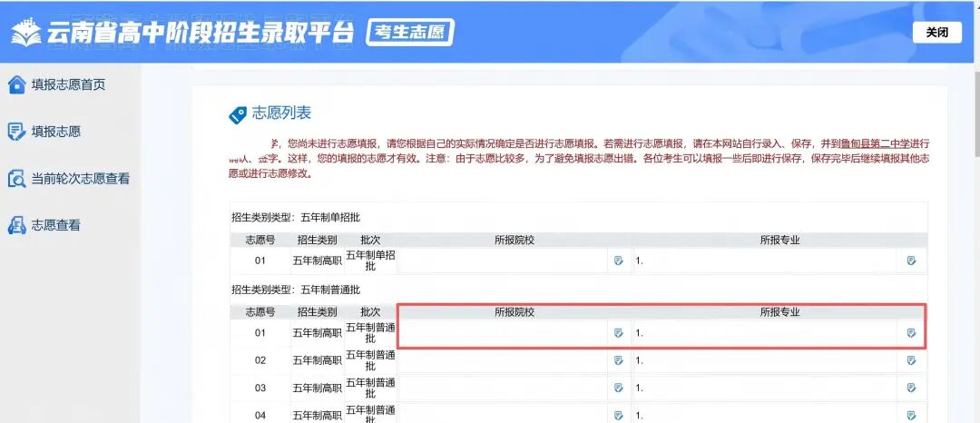Click school picker icon in 普通批 row 04
Screen dimensions: 980x423
(619, 415)
